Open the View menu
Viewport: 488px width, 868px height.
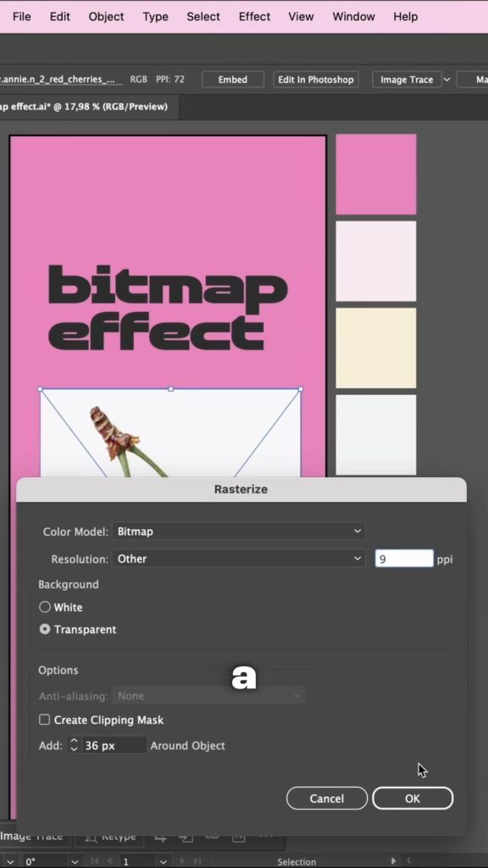301,17
